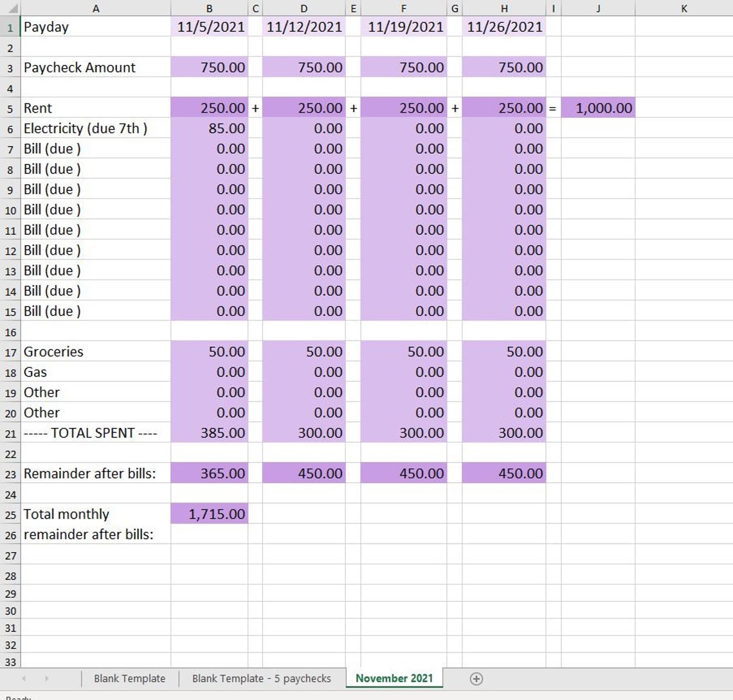
Task: Select the Groceries label cell
Action: coord(53,352)
